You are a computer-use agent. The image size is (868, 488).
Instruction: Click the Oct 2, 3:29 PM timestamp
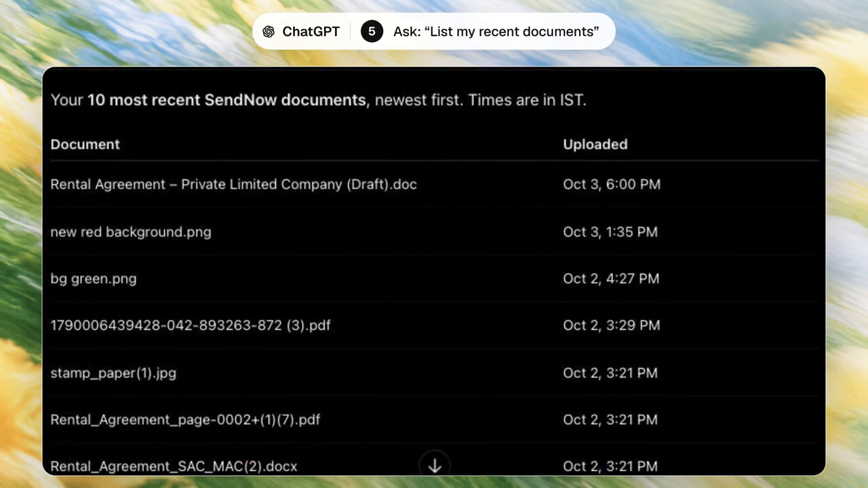tap(612, 325)
